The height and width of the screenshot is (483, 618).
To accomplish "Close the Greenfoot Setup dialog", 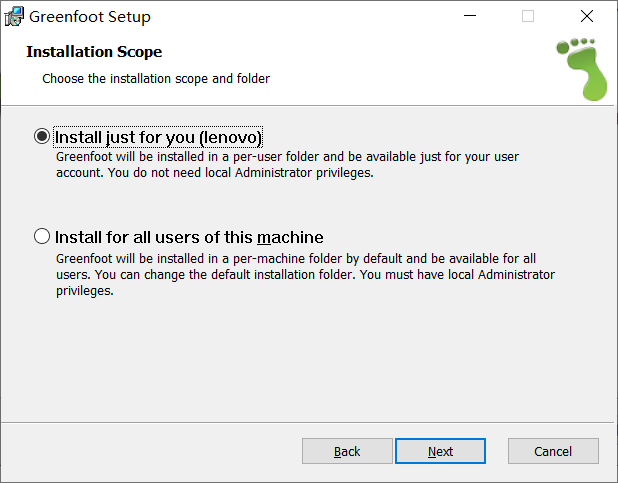I will coord(586,16).
